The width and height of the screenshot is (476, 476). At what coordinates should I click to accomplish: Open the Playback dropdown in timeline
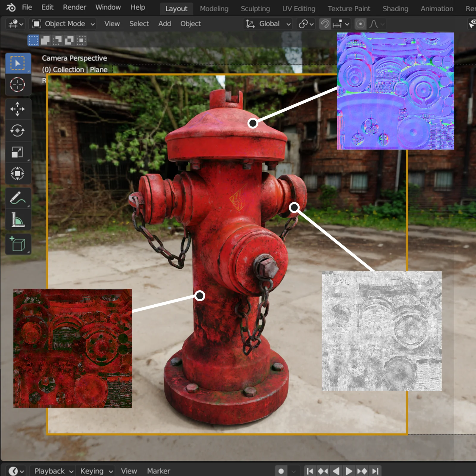click(53, 471)
